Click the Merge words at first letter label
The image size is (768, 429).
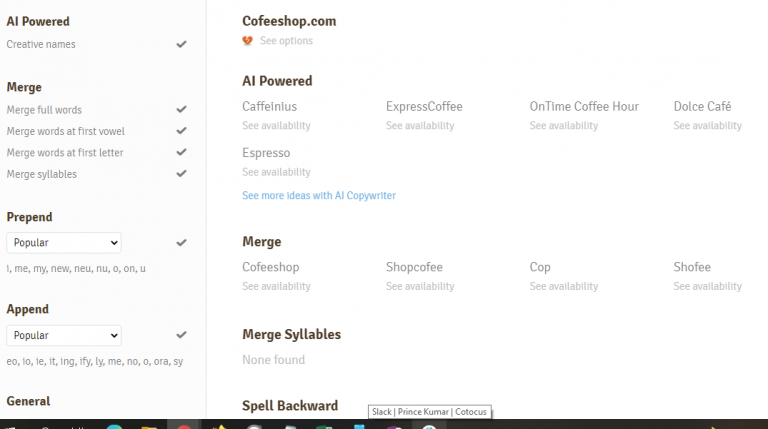[65, 153]
